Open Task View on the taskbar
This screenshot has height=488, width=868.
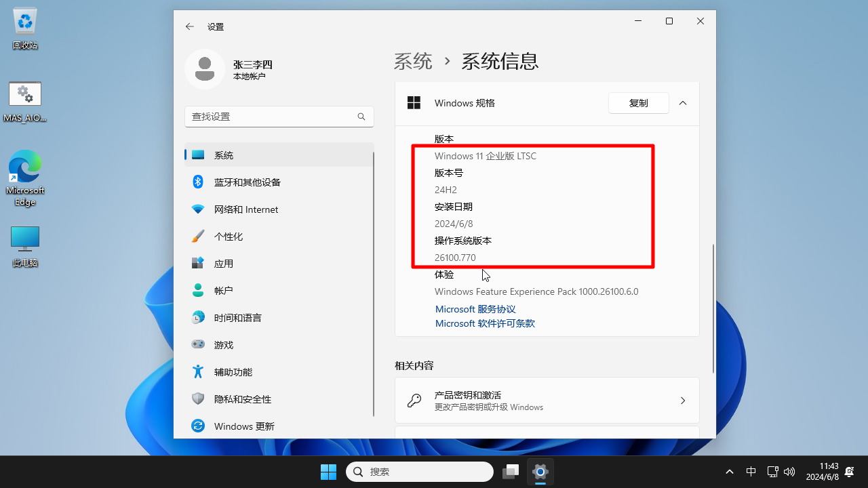tap(511, 472)
